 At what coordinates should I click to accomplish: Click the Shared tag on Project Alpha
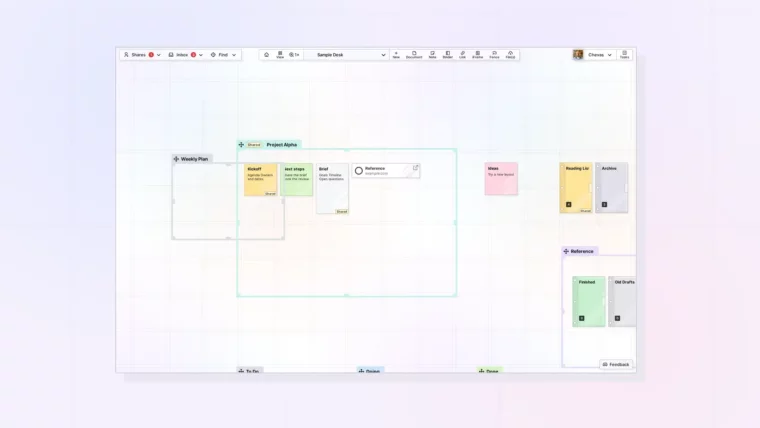click(x=254, y=145)
